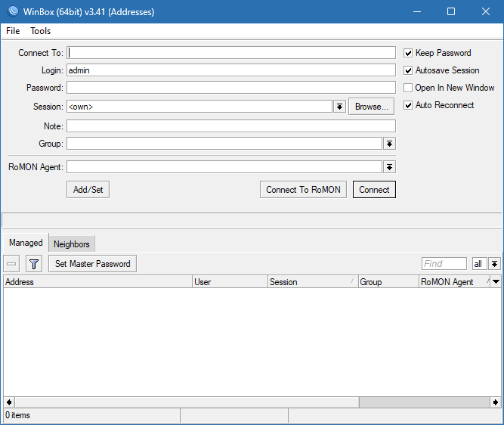Click the Browse... button
Image resolution: width=504 pixels, height=425 pixels.
[x=372, y=107]
